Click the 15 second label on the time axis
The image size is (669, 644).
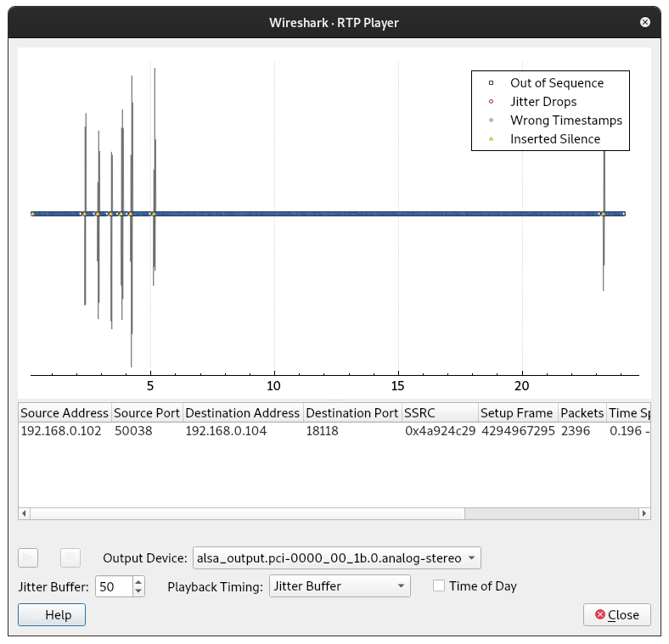click(x=397, y=386)
